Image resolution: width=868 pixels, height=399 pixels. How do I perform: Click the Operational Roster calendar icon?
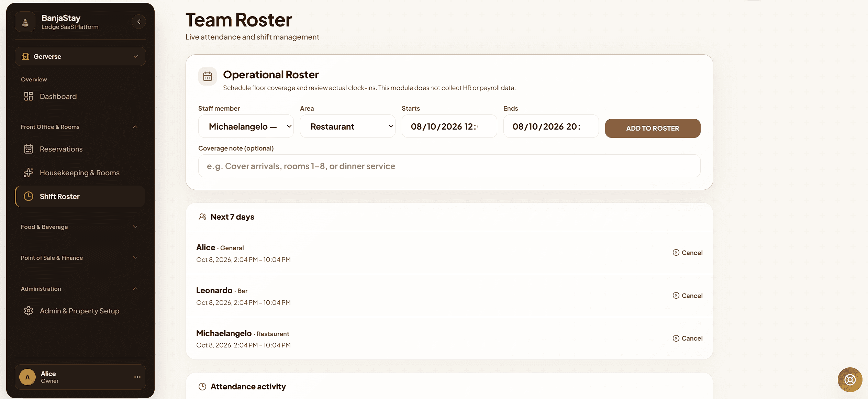coord(208,76)
